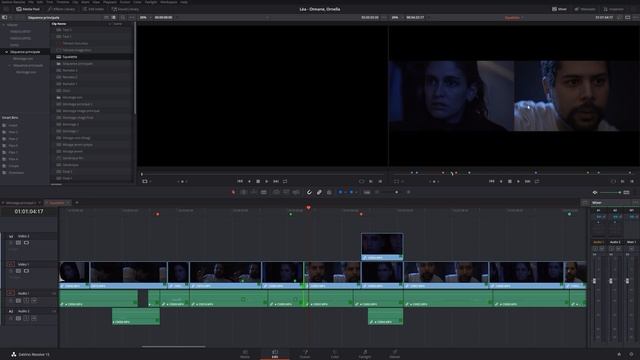
Task: Open the Fusion page
Action: tap(305, 354)
